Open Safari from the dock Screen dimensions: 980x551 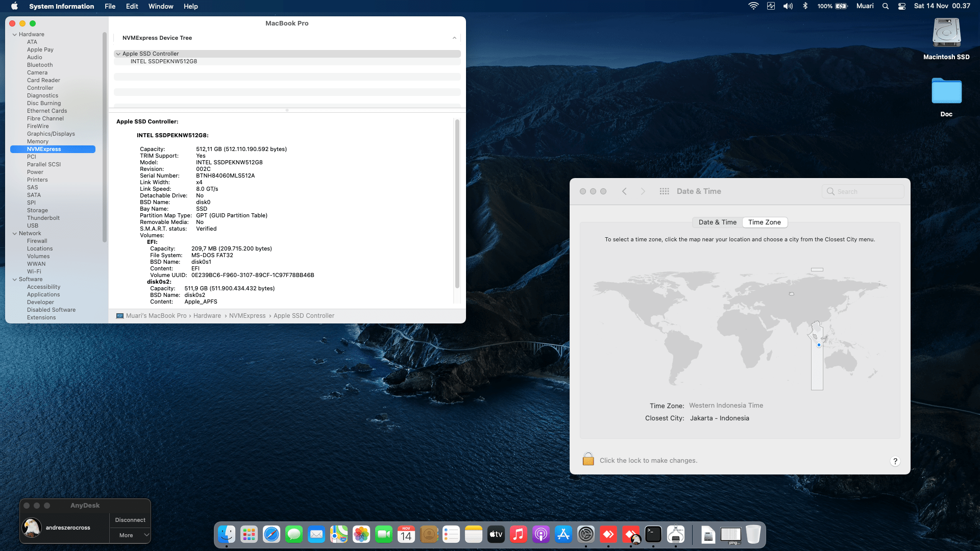[x=272, y=534]
